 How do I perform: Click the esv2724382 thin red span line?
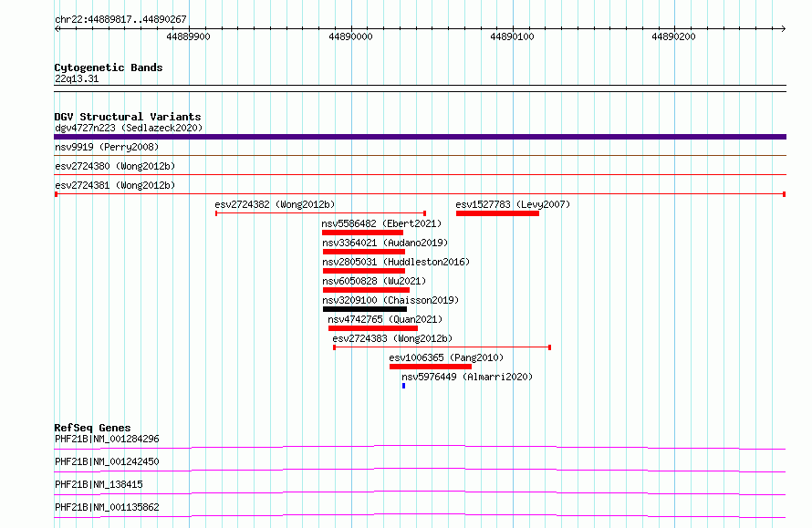coord(320,213)
